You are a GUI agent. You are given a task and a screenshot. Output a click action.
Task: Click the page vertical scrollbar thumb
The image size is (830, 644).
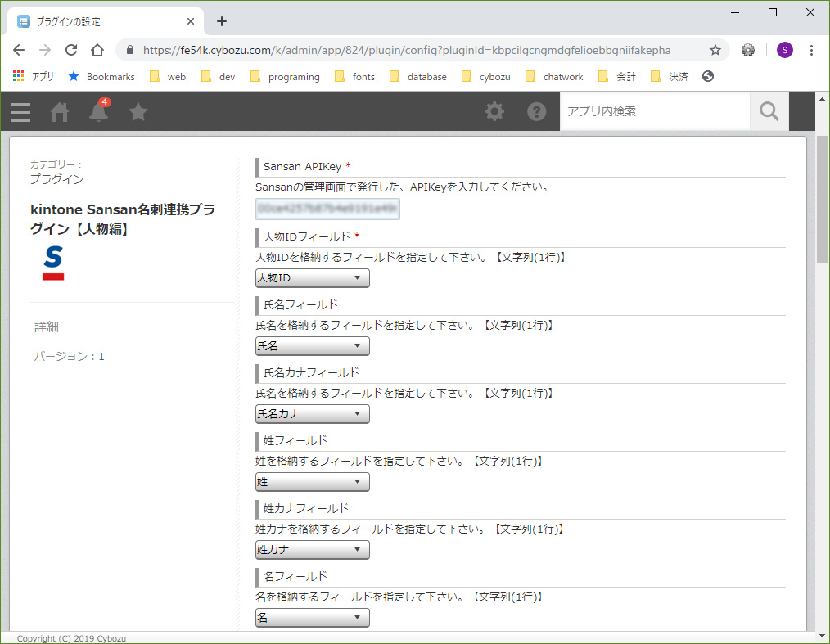pyautogui.click(x=822, y=199)
